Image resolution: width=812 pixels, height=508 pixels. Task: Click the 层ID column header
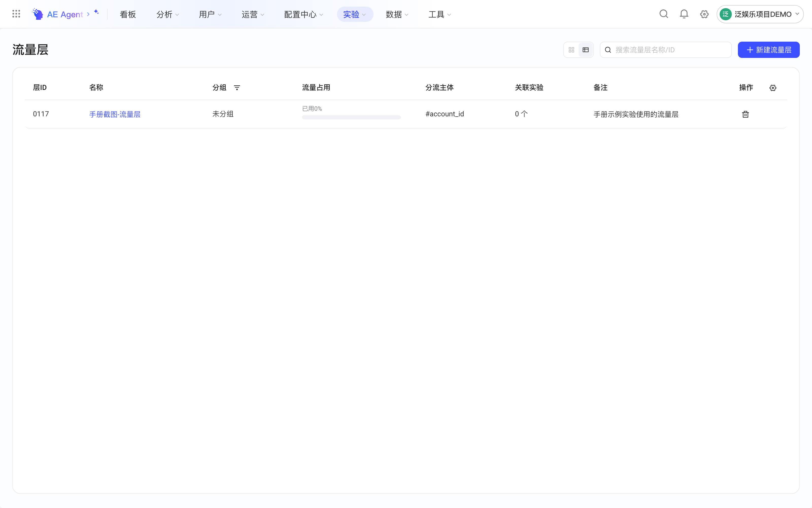tap(40, 87)
